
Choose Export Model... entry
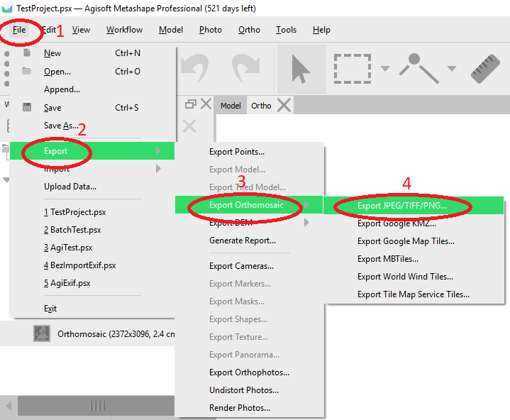tap(250, 170)
